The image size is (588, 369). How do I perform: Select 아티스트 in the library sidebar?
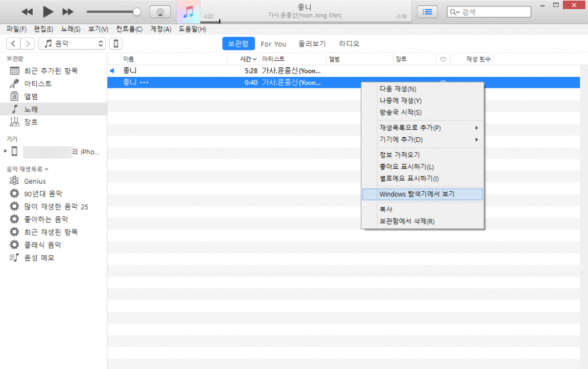pos(37,84)
